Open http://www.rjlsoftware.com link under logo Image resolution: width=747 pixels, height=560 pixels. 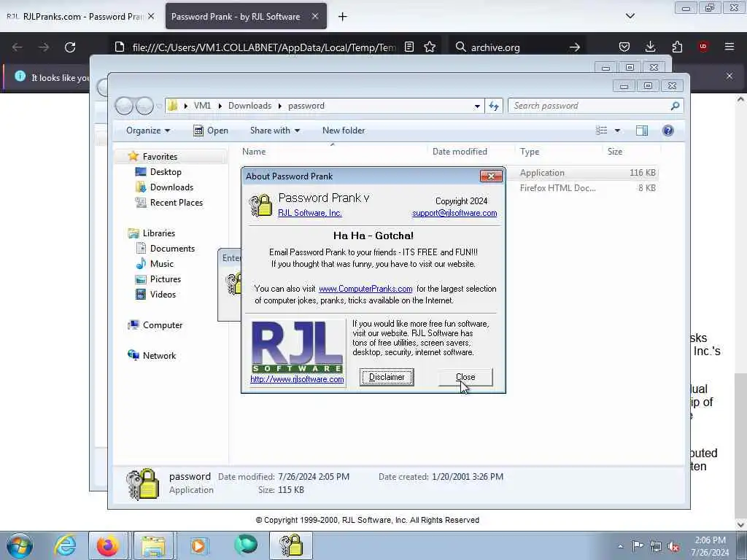pyautogui.click(x=297, y=379)
